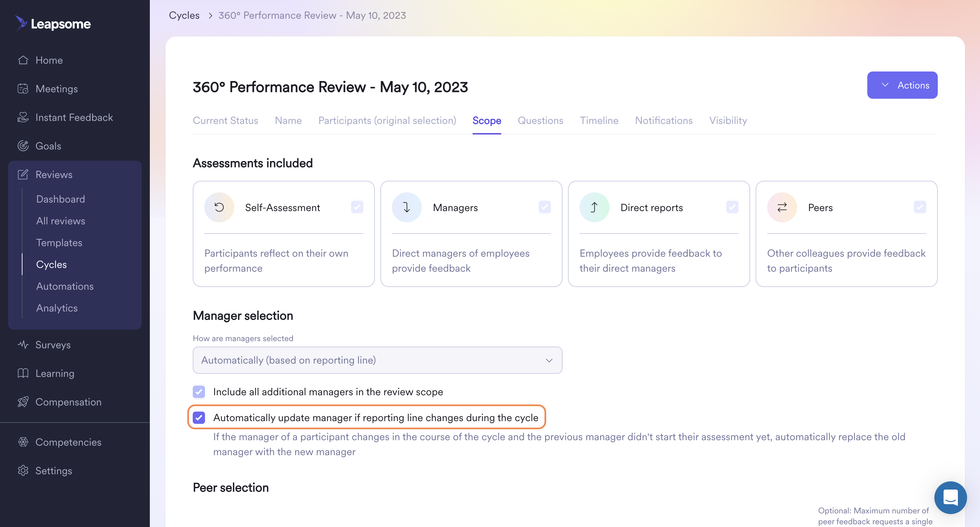Image resolution: width=980 pixels, height=527 pixels.
Task: Open Surveys from sidebar label
Action: (x=53, y=345)
